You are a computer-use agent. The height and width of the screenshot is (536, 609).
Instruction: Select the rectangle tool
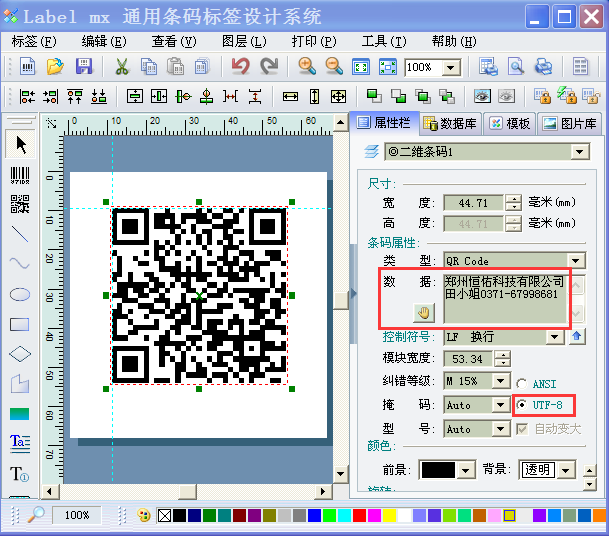click(x=20, y=324)
